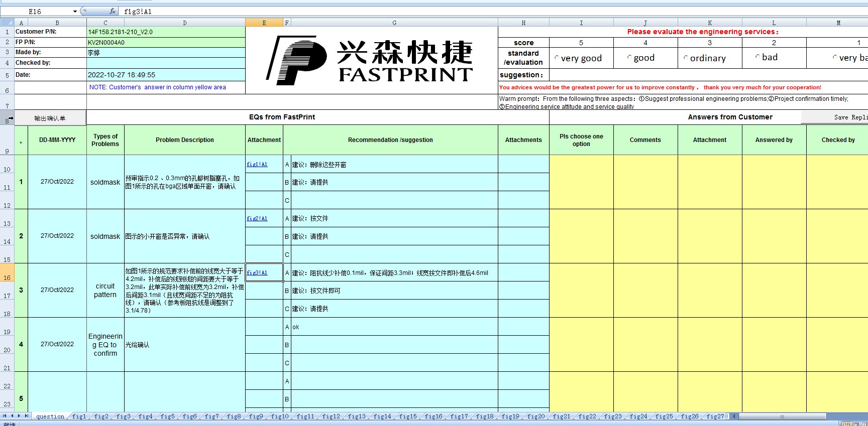Select the 'bad' radio option
The image size is (868, 426).
pos(757,57)
